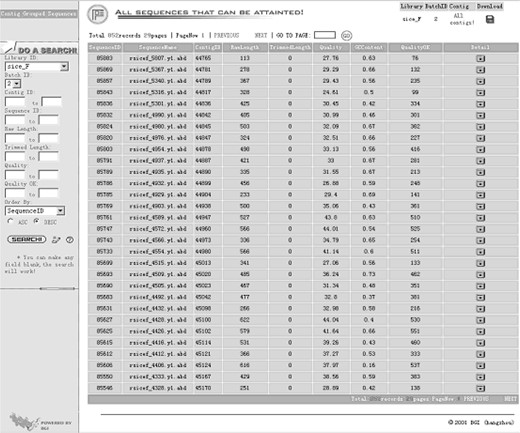Viewport: 520px width, 433px height.
Task: Open detail icon for sequence rsicef_4509
Action: pyautogui.click(x=480, y=275)
